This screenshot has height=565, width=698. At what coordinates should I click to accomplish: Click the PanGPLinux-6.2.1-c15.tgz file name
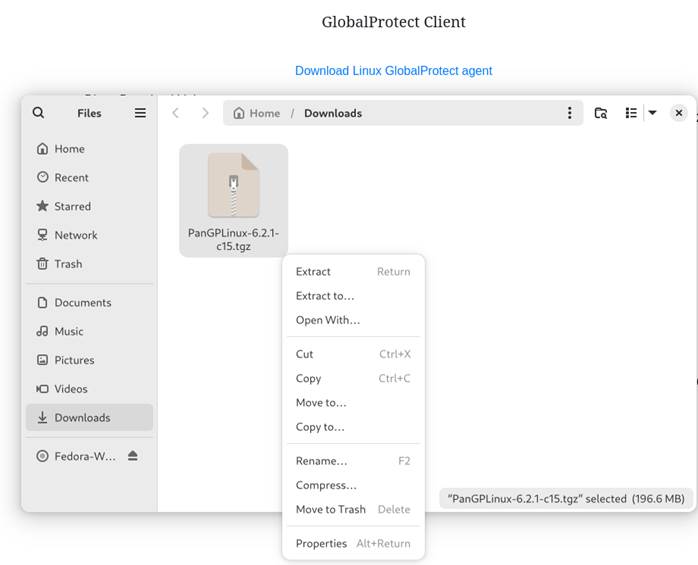(234, 240)
